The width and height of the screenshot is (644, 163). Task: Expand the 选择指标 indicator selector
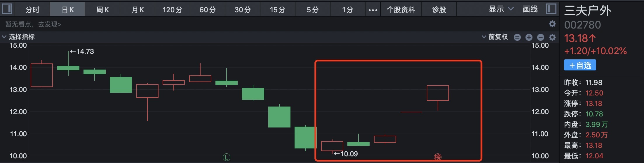tap(18, 37)
